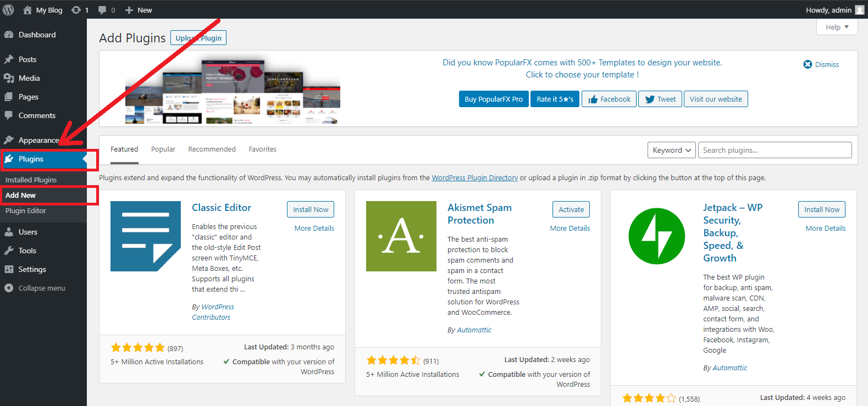Viewport: 868px width, 406px height.
Task: Click the Classic Editor plugin icon
Action: point(146,236)
